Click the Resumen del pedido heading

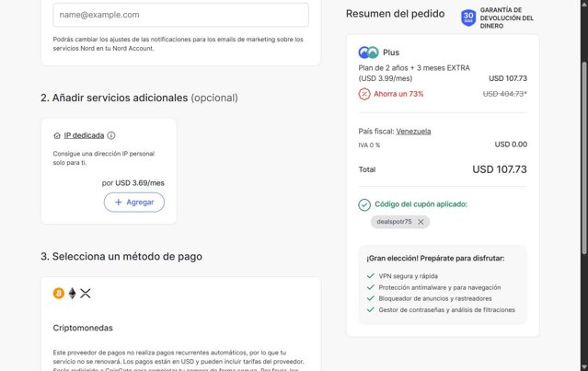tap(396, 14)
